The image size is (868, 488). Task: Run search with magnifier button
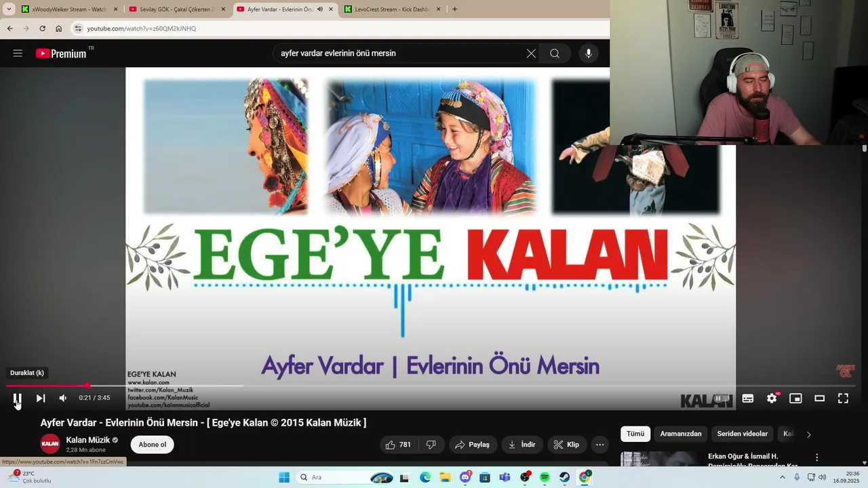[555, 54]
